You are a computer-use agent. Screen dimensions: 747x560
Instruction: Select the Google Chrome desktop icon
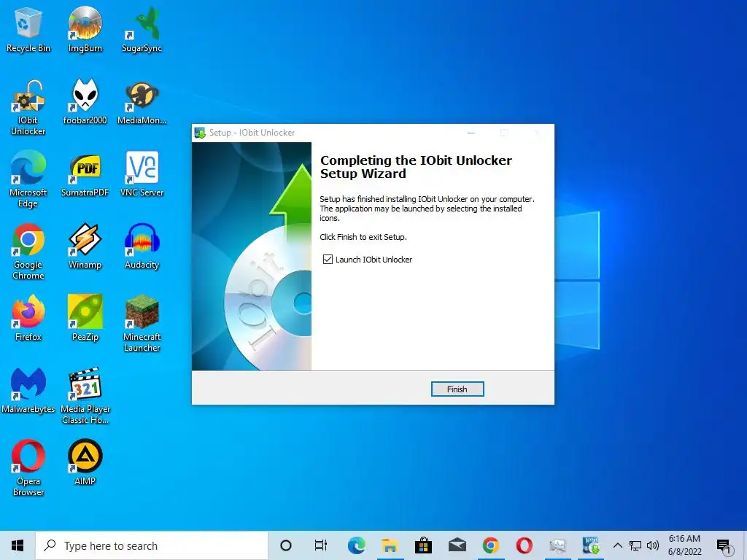pyautogui.click(x=28, y=252)
